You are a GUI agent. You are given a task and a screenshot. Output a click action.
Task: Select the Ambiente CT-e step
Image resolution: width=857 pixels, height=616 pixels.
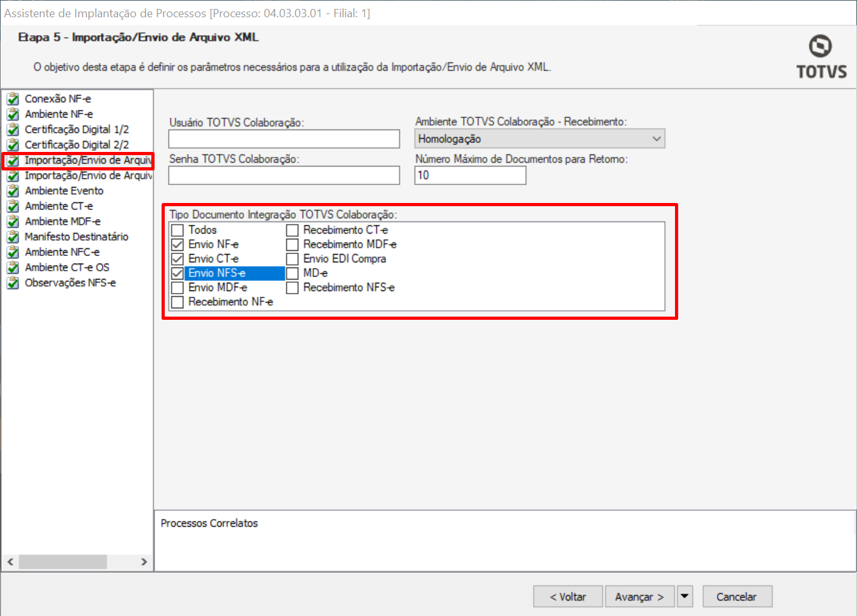click(59, 206)
